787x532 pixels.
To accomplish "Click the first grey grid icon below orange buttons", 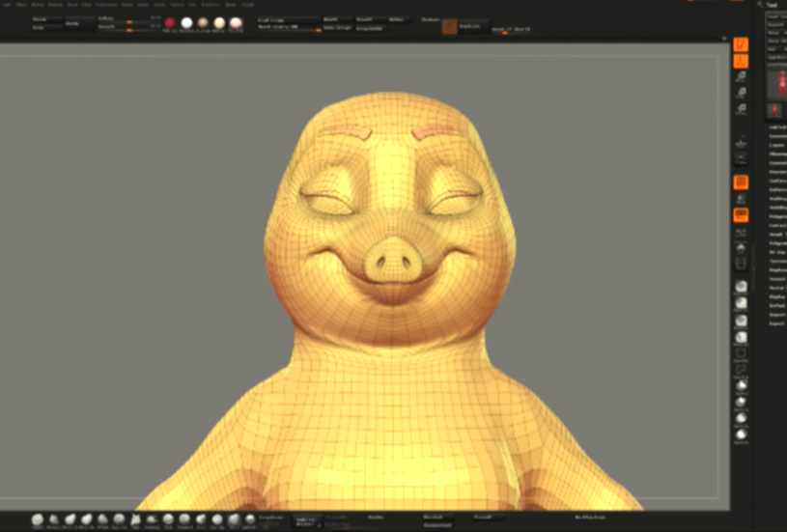I will click(x=741, y=76).
